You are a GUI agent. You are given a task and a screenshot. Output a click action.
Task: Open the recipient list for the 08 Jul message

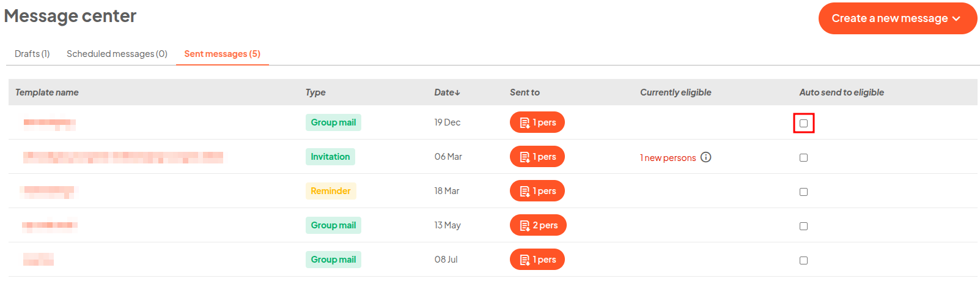(537, 260)
